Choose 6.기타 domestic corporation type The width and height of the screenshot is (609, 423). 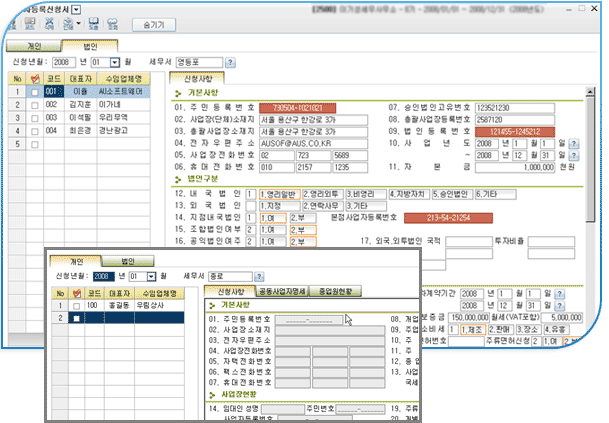tap(496, 194)
